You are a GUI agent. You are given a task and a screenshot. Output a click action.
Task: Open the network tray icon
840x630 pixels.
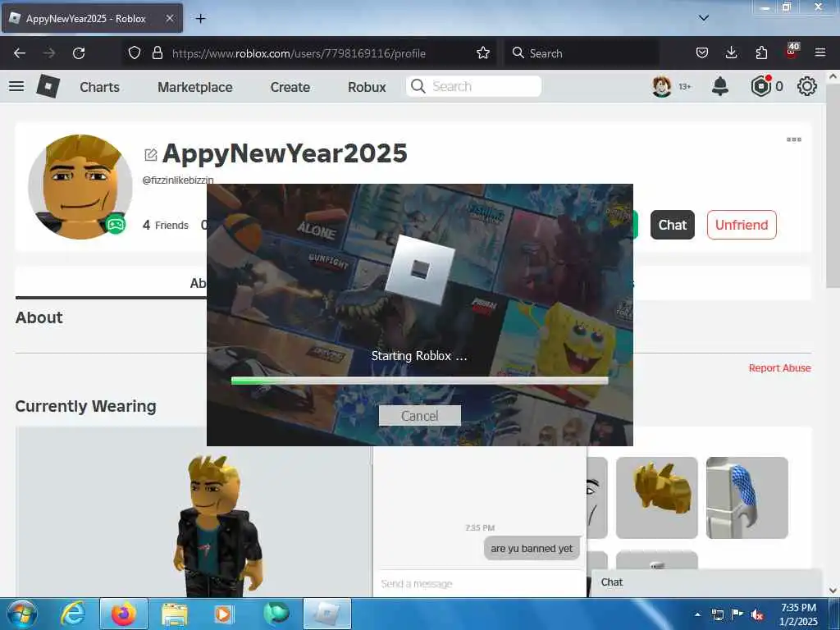coord(717,614)
